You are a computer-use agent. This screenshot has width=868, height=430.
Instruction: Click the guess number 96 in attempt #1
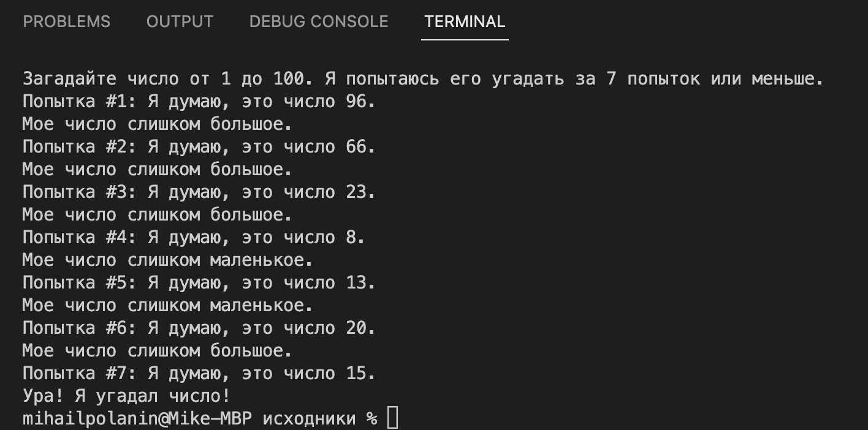click(x=357, y=101)
